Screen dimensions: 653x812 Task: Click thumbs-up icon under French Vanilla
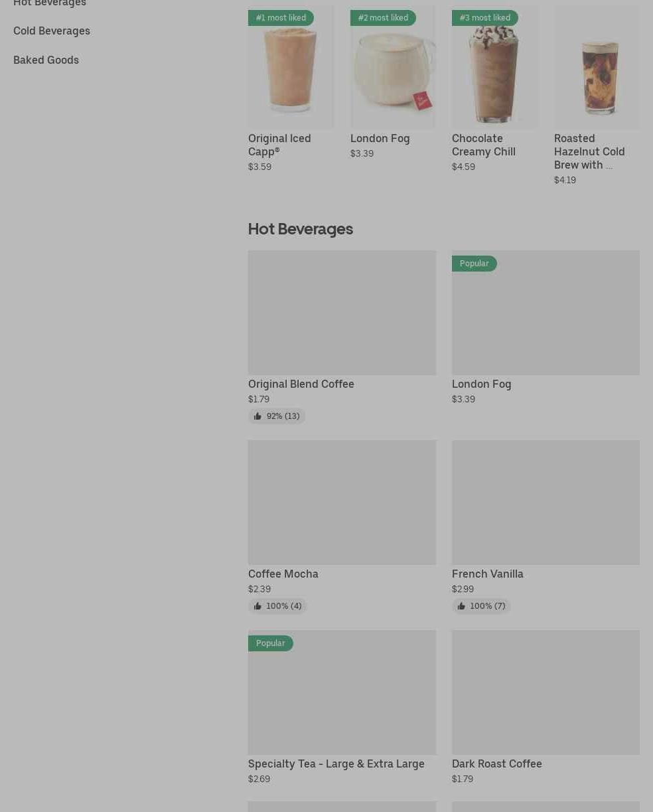(461, 606)
